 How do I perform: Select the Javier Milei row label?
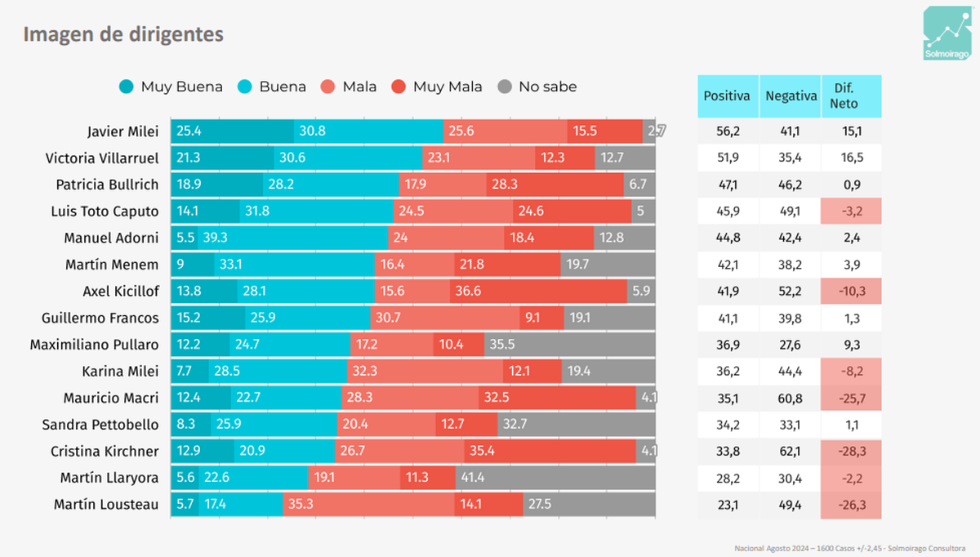123,131
